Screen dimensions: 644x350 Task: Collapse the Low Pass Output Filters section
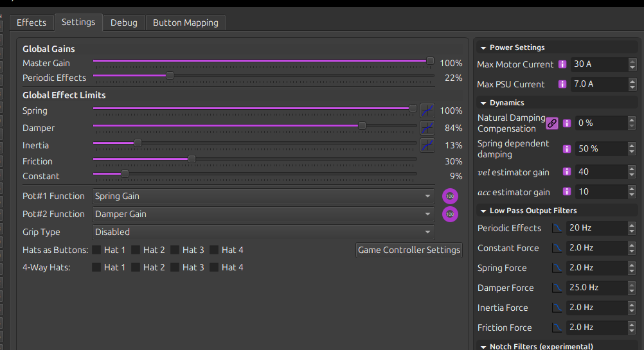tap(484, 211)
